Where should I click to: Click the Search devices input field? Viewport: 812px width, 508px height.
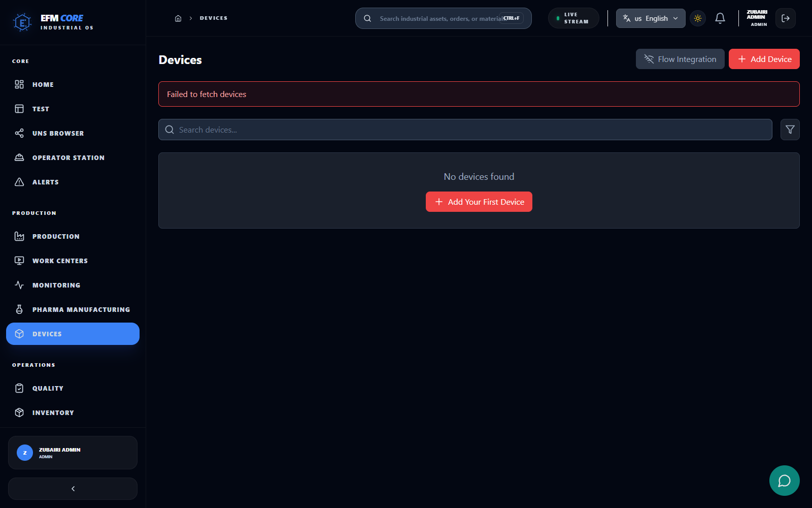point(465,130)
